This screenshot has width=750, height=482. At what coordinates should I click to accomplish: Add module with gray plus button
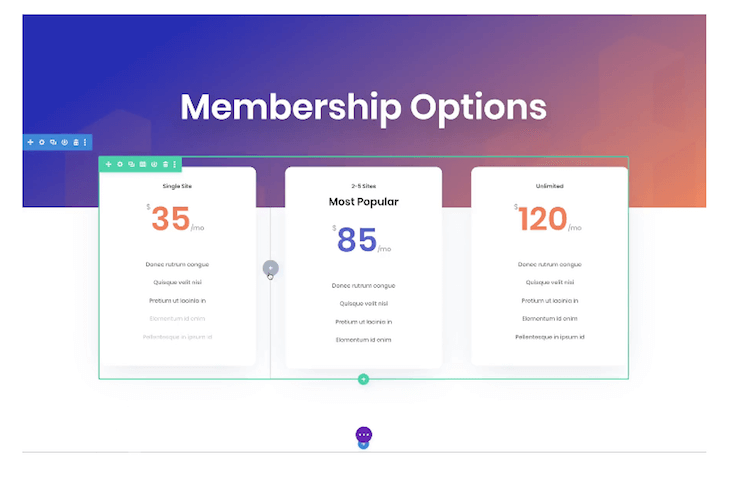[x=271, y=268]
